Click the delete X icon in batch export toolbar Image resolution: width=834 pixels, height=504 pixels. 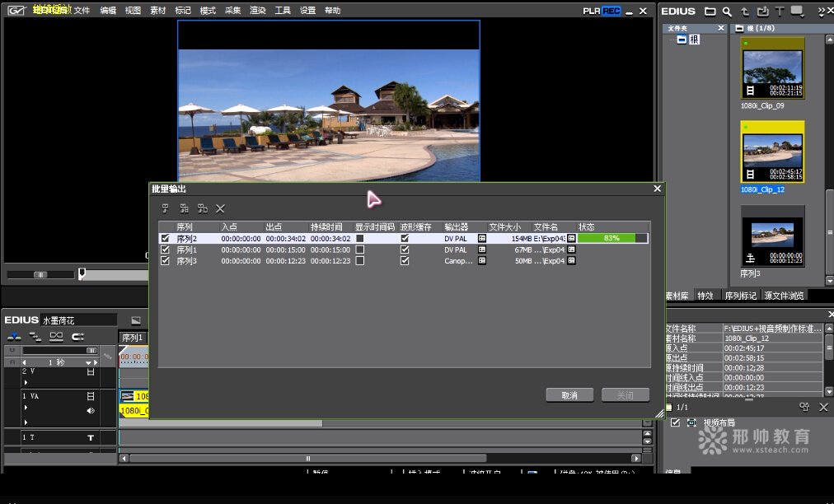click(x=220, y=209)
